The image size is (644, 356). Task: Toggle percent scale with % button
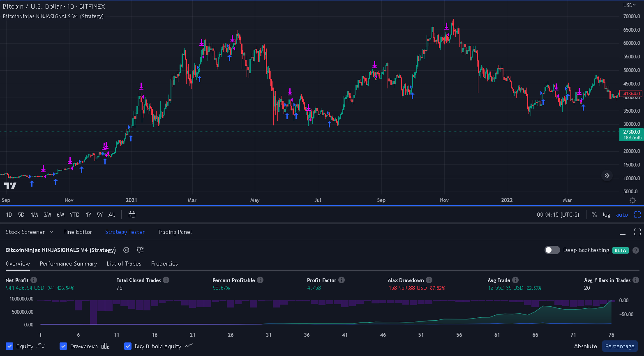(x=594, y=215)
